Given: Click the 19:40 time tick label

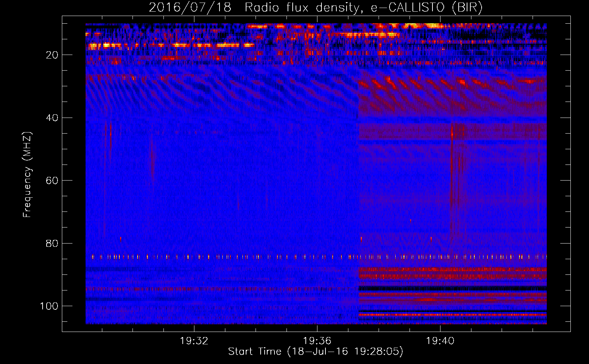Looking at the screenshot, I should click(x=440, y=341).
